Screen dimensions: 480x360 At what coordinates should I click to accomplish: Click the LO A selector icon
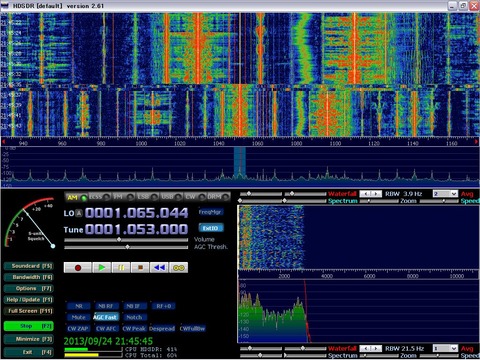point(79,213)
